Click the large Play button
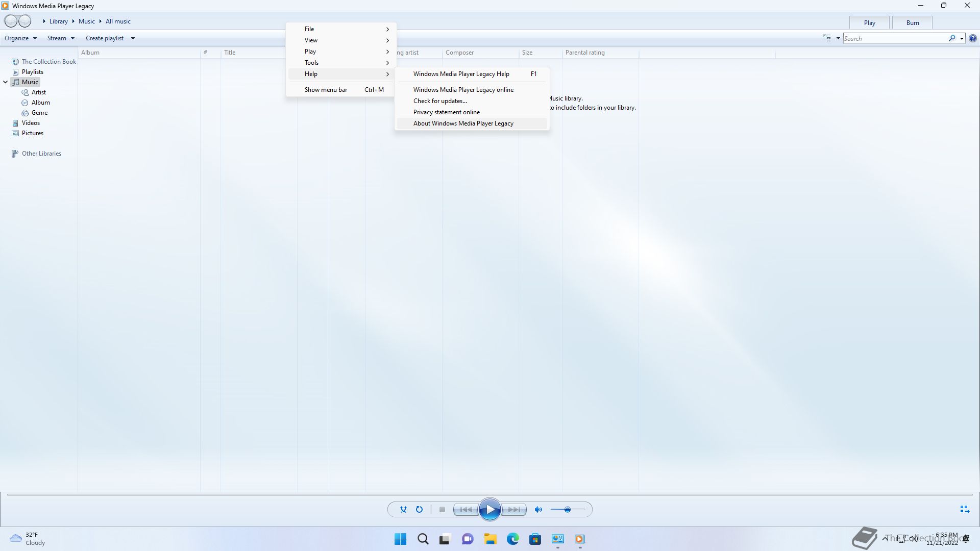 490,509
